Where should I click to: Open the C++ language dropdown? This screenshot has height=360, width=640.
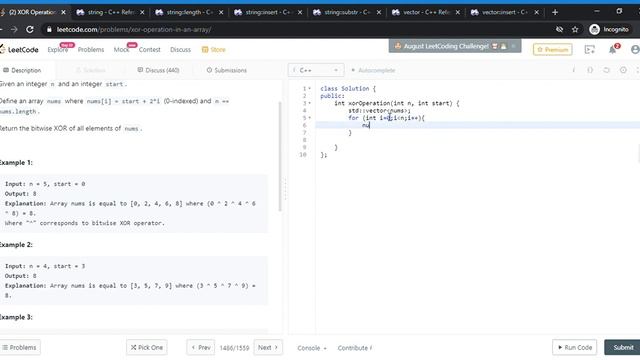point(316,70)
